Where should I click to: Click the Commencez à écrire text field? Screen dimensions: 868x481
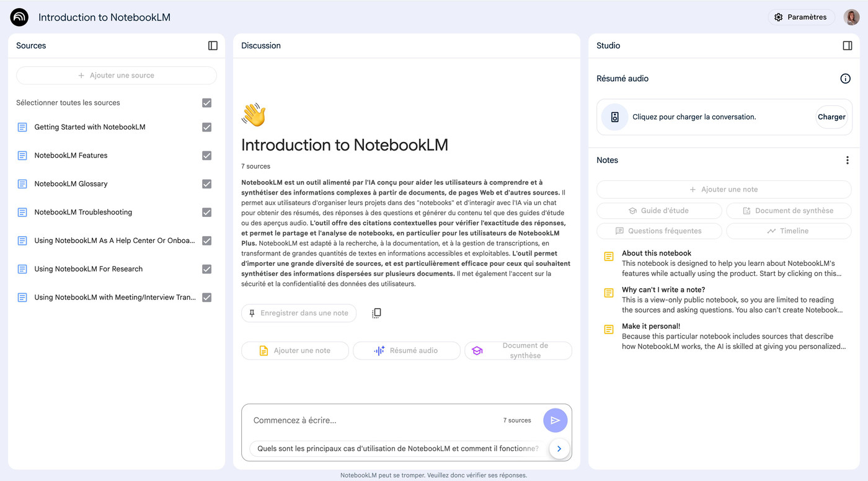(x=372, y=420)
